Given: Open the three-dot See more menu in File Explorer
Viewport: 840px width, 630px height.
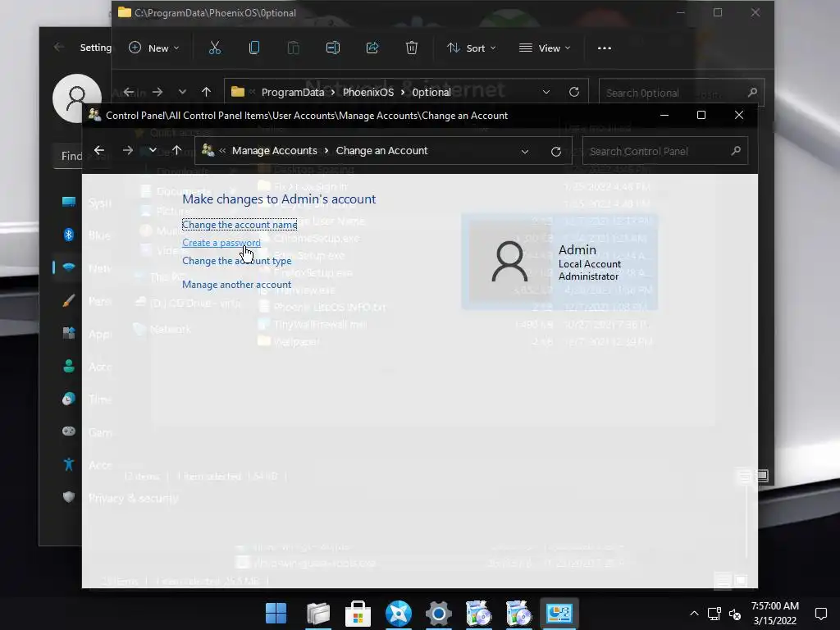Looking at the screenshot, I should [605, 48].
